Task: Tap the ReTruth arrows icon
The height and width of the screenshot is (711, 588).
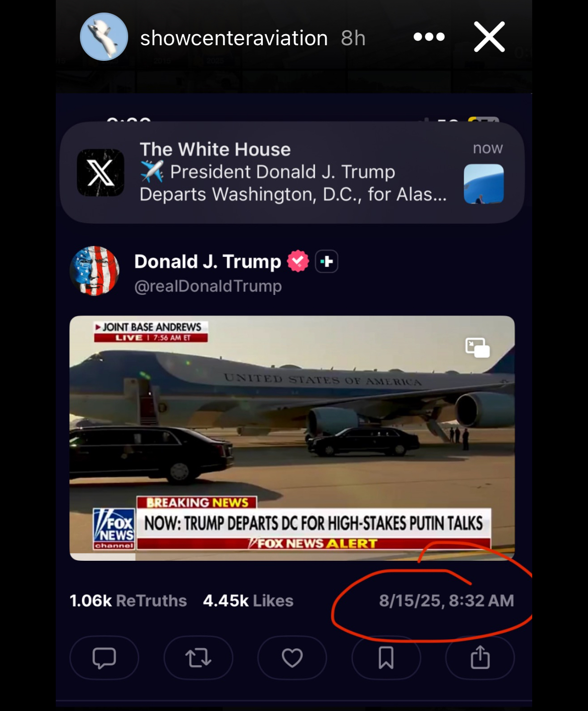Action: [198, 658]
